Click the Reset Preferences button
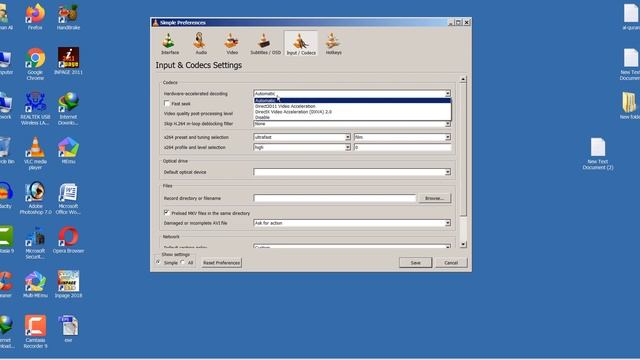The height and width of the screenshot is (360, 640). tap(221, 263)
